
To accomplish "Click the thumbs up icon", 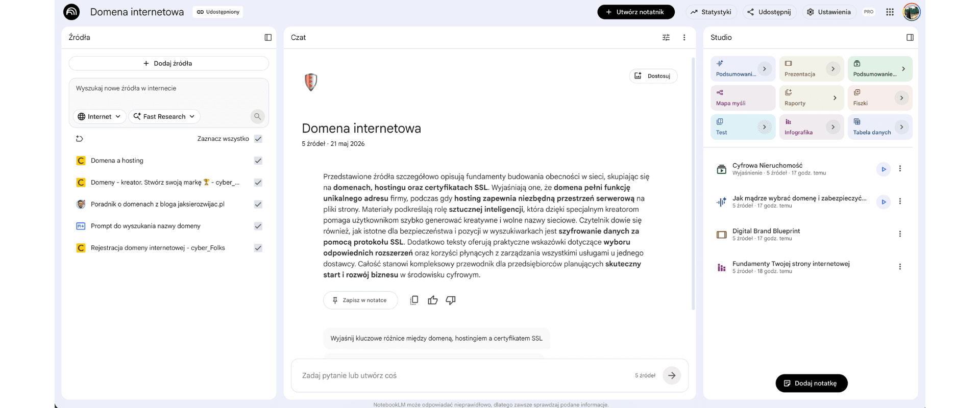I will (433, 300).
